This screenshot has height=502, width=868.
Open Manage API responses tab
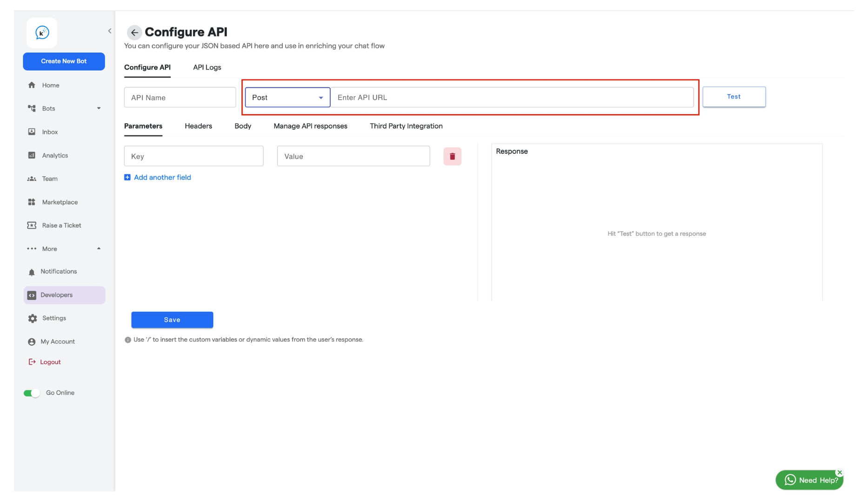(310, 126)
